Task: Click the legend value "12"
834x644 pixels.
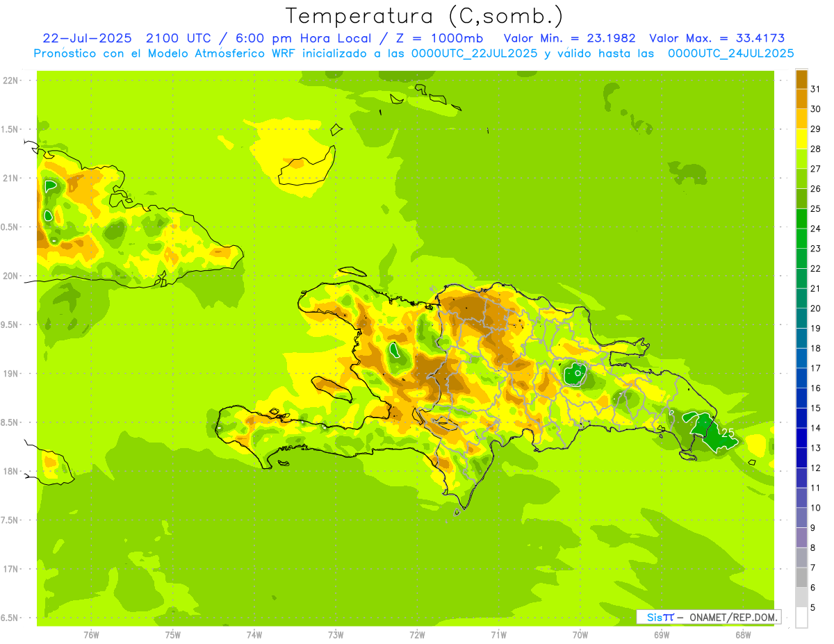Action: (x=816, y=468)
